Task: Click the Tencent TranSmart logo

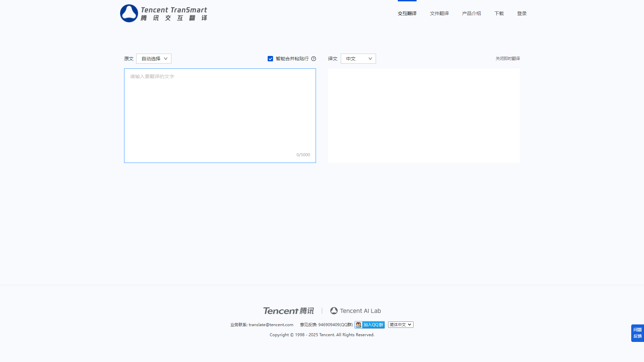Action: point(164,13)
